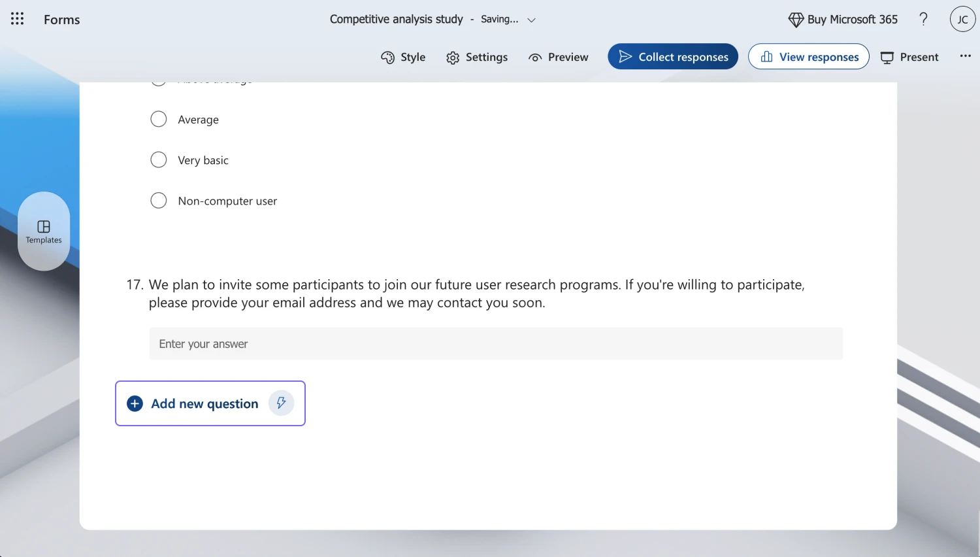
Task: Click Add new question
Action: [204, 403]
